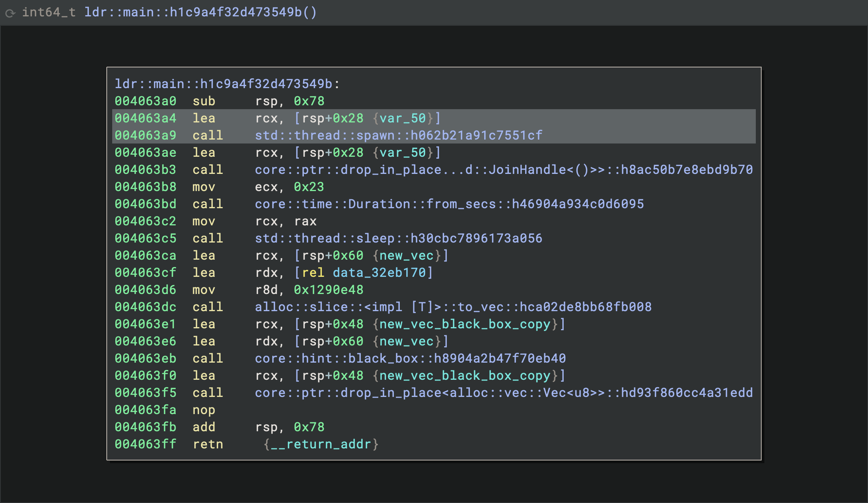This screenshot has width=868, height=503.
Task: Follow the drop_in_place JoinHandle call target
Action: 503,170
